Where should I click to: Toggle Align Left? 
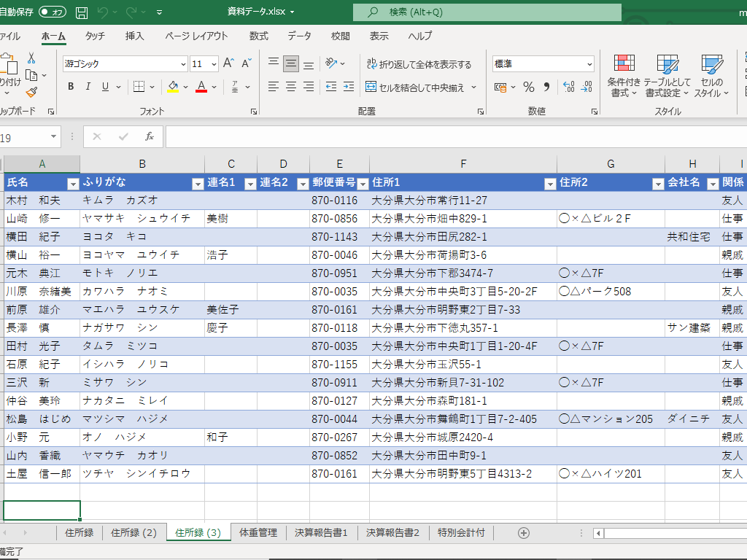[x=274, y=87]
